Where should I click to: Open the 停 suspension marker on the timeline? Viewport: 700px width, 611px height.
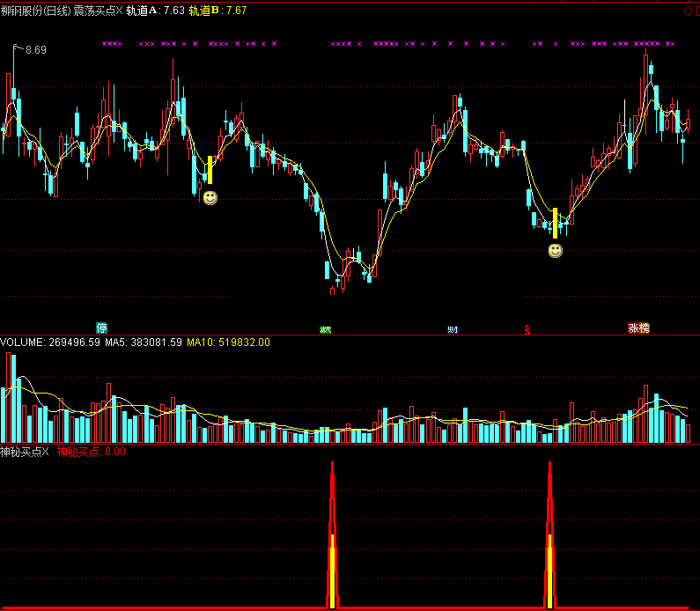point(102,328)
